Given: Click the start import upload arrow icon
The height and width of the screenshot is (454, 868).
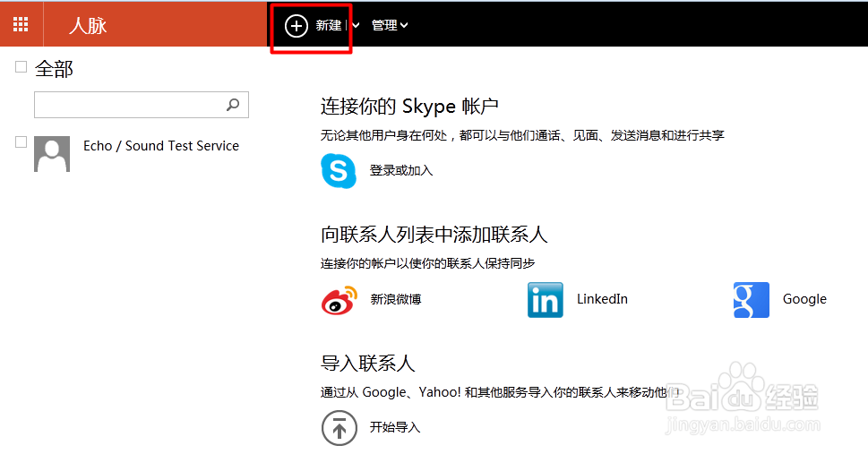Looking at the screenshot, I should (339, 427).
